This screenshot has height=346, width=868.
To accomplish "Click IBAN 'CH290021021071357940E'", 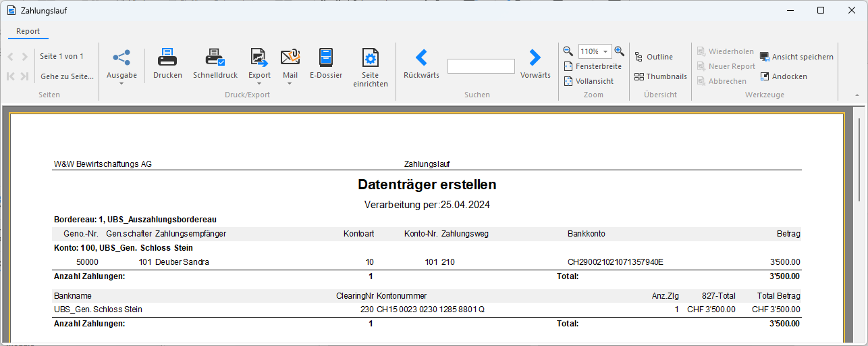I will click(616, 262).
